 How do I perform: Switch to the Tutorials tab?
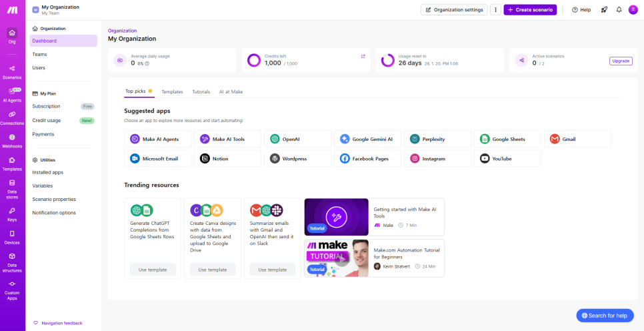201,91
